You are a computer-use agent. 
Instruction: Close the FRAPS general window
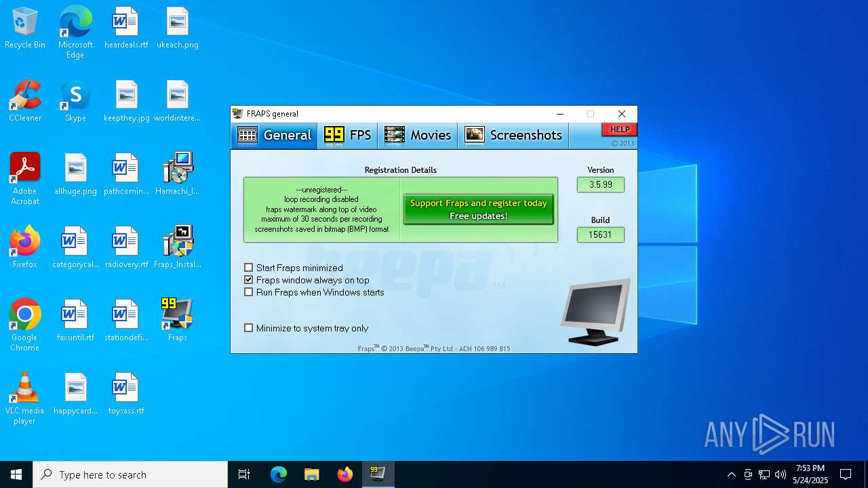[x=622, y=114]
